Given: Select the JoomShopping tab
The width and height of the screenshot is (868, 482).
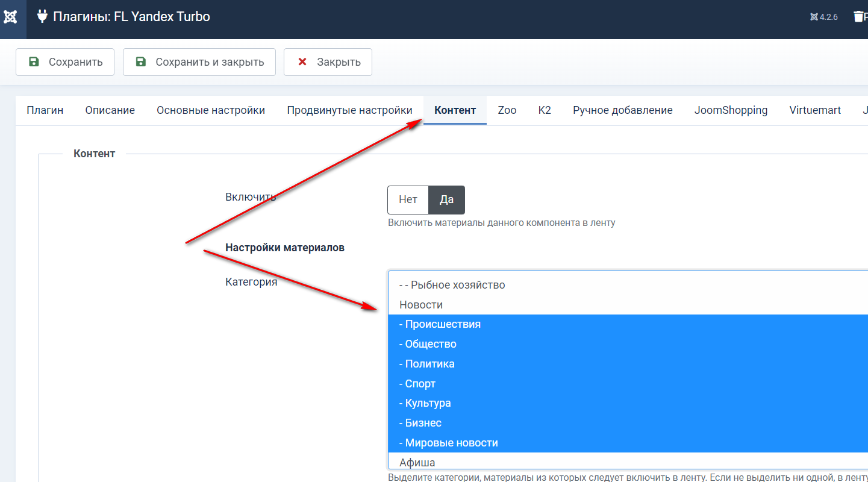Looking at the screenshot, I should [x=731, y=110].
